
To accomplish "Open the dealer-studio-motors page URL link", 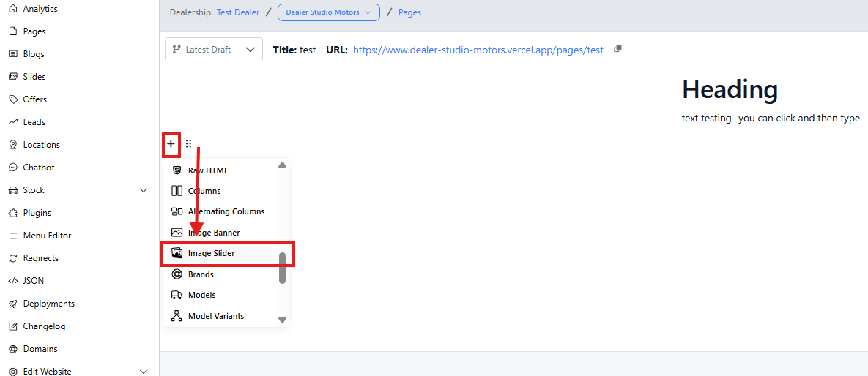I will pyautogui.click(x=478, y=50).
